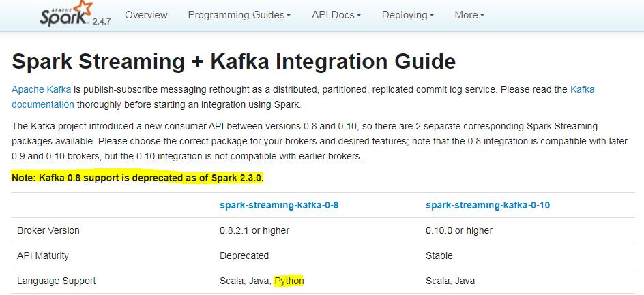Open the Overview nav item
Image resolution: width=644 pixels, height=295 pixels.
coord(147,15)
